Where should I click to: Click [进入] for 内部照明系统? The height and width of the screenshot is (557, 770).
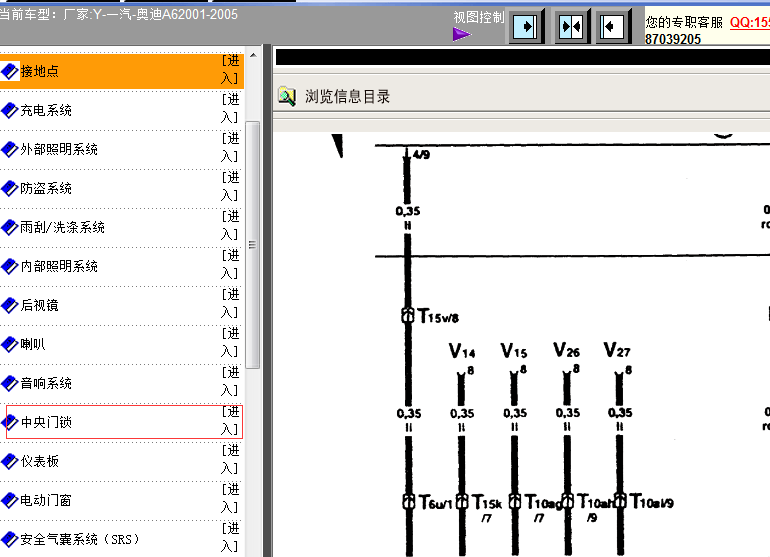[230, 265]
